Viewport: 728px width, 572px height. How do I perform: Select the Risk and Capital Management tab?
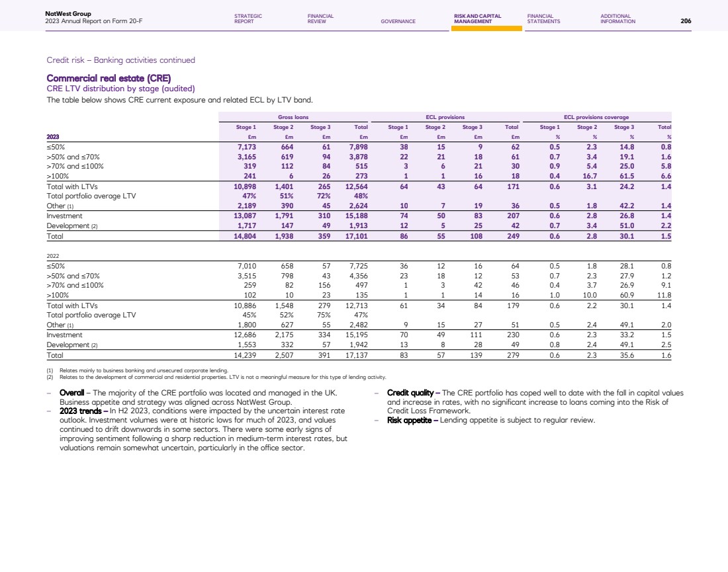(477, 19)
